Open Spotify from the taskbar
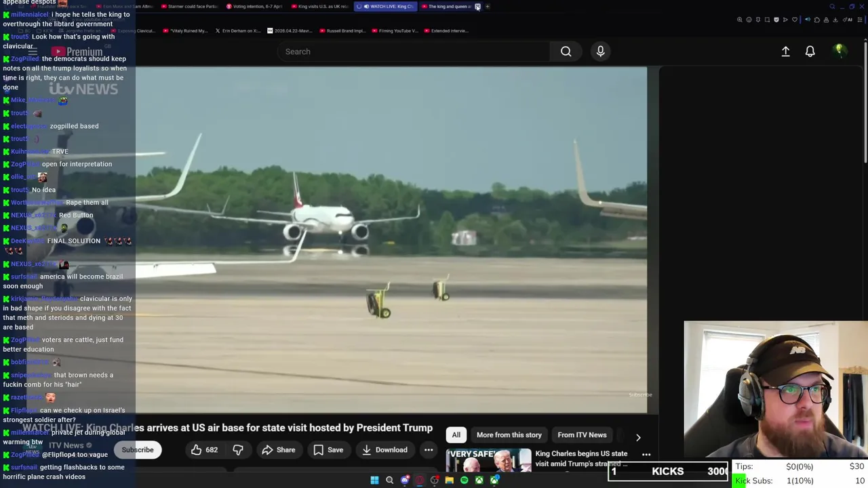The width and height of the screenshot is (868, 488). click(x=465, y=480)
